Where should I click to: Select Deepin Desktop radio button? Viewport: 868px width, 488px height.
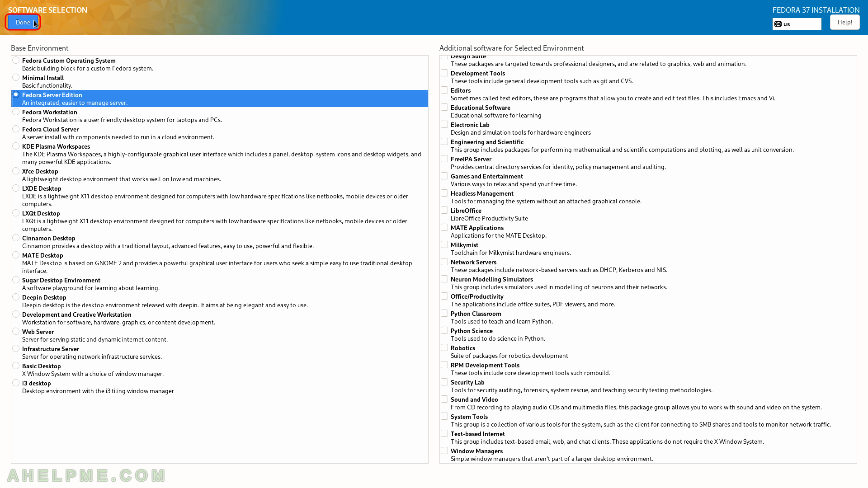click(16, 297)
